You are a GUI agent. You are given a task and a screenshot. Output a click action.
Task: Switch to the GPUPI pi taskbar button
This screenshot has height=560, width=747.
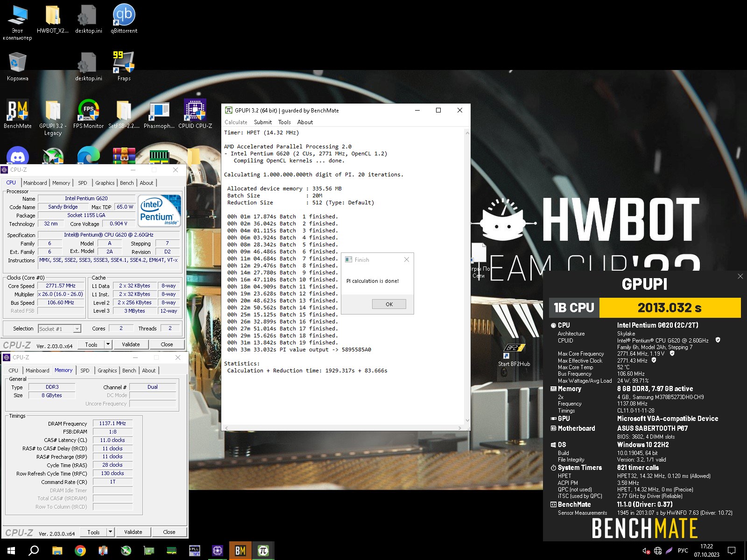click(263, 551)
